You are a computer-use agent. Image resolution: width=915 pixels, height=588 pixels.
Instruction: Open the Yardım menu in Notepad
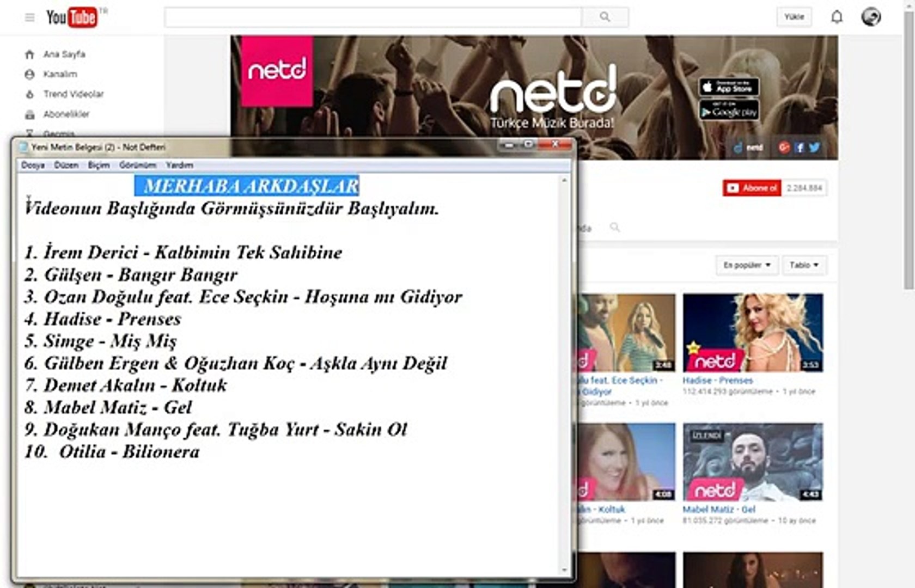(x=179, y=165)
